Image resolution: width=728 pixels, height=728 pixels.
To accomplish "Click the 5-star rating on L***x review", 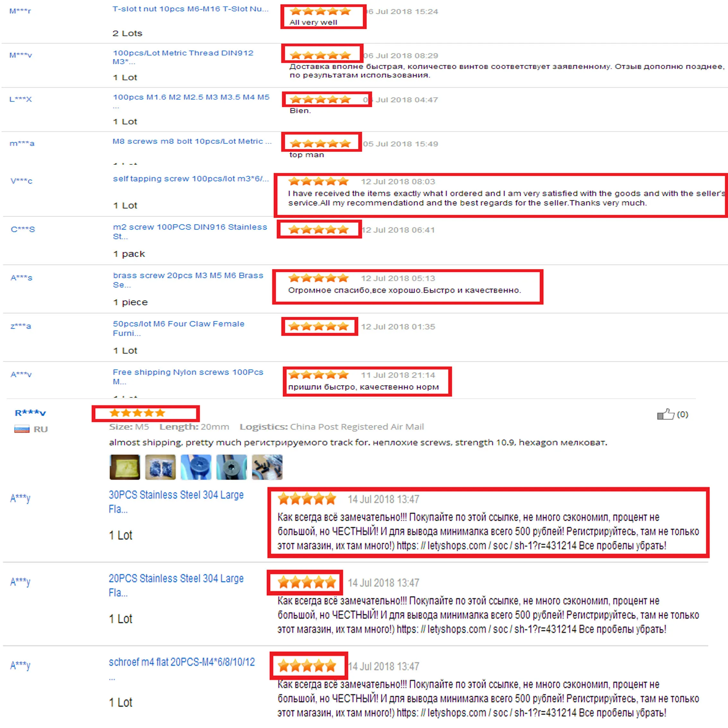I will click(321, 99).
